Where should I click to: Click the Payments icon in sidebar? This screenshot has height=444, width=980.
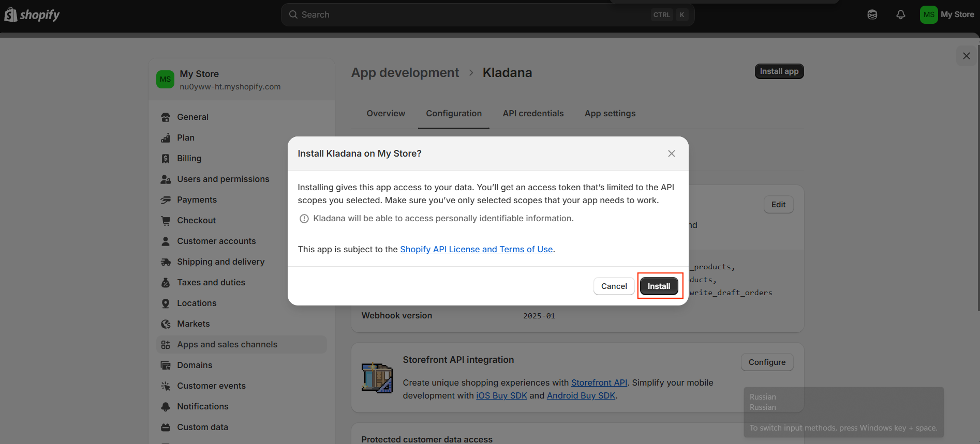pos(166,200)
